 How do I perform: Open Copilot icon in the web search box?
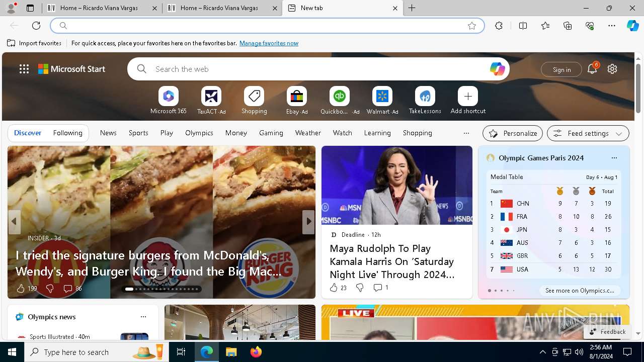(497, 69)
